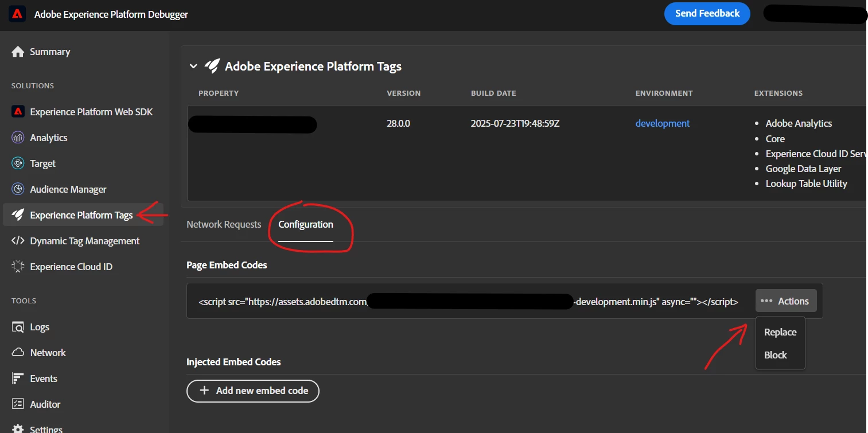The height and width of the screenshot is (433, 868).
Task: Click build date 2025-07-23T19:48:59Z cell
Action: pos(515,123)
